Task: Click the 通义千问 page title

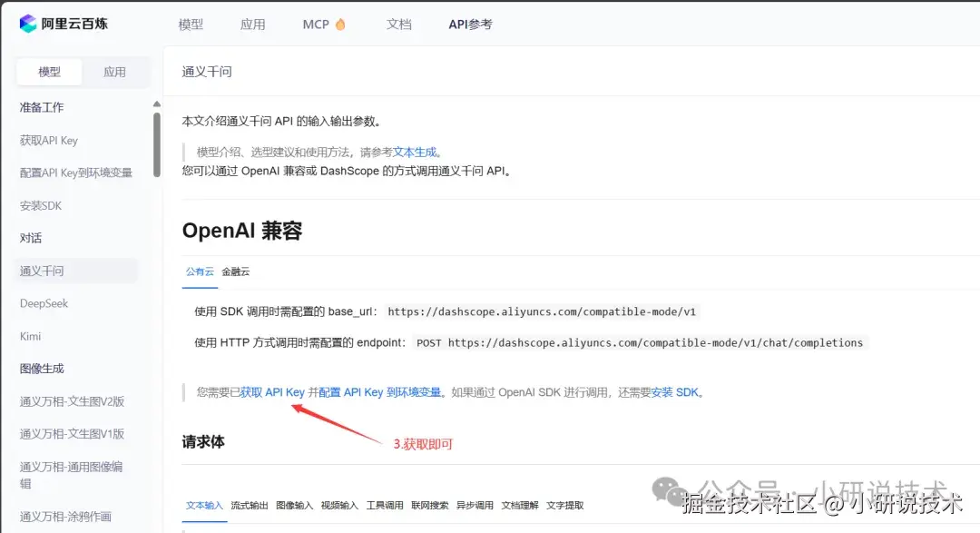Action: pos(207,72)
